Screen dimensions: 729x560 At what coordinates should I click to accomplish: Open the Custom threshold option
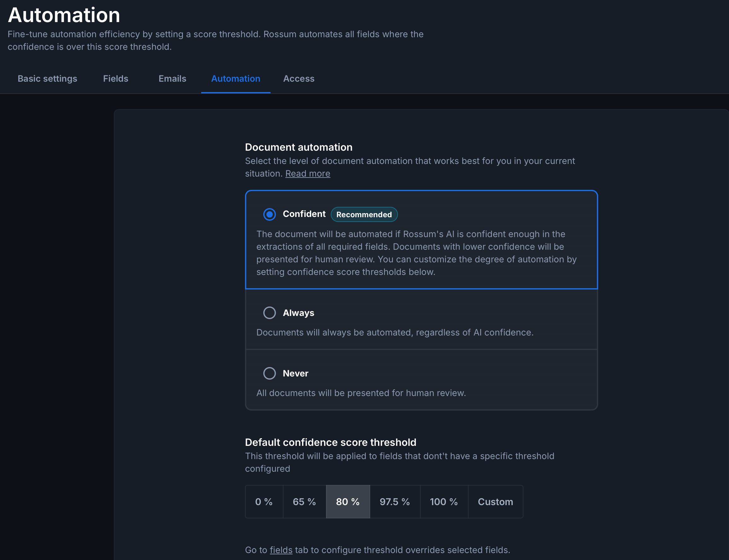pyautogui.click(x=495, y=502)
